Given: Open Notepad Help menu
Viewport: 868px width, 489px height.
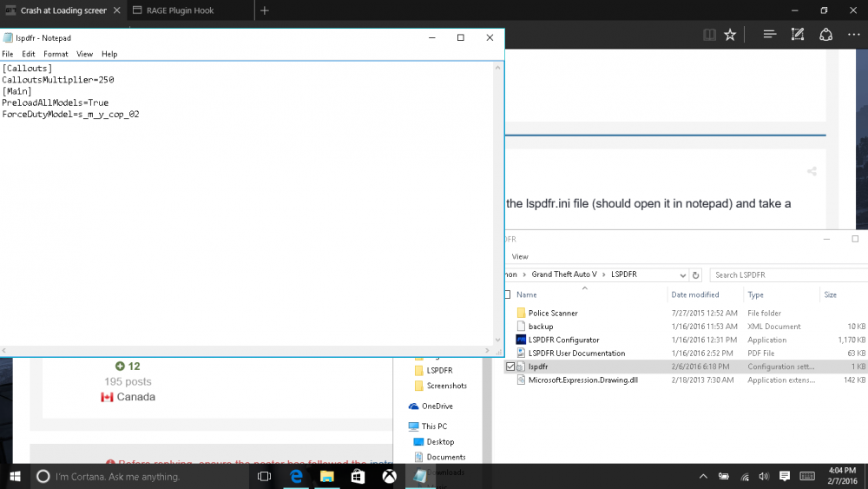Looking at the screenshot, I should [109, 54].
